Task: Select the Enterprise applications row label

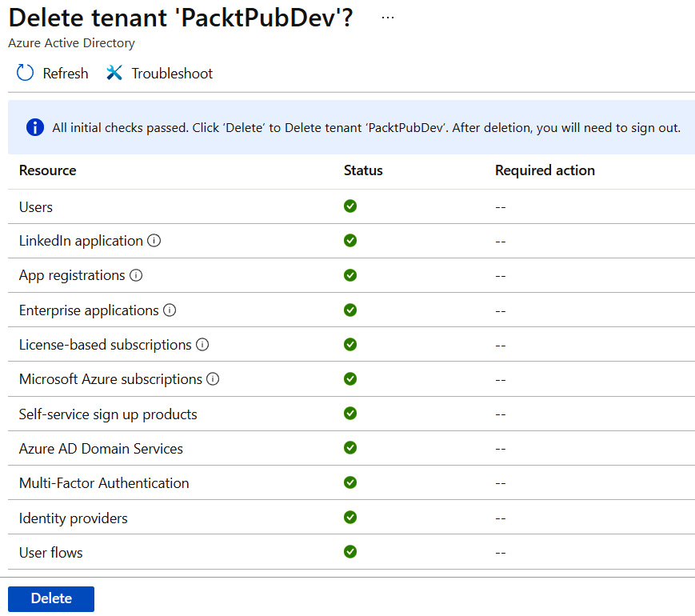Action: [89, 310]
